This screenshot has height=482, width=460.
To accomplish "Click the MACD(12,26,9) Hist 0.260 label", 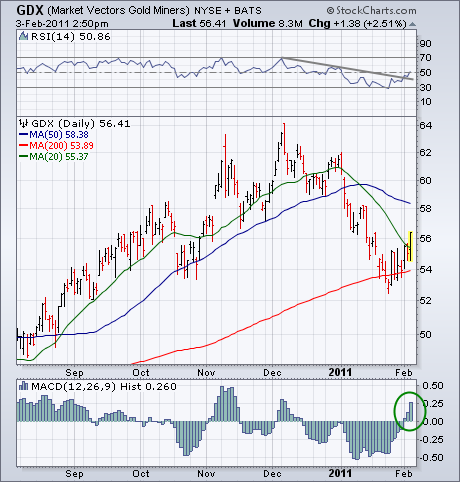I will tap(104, 386).
